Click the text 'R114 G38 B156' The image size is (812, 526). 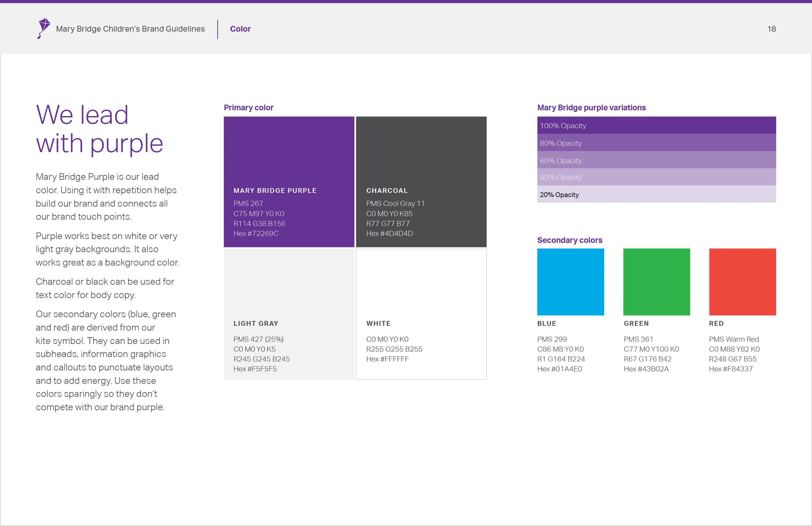click(x=259, y=223)
